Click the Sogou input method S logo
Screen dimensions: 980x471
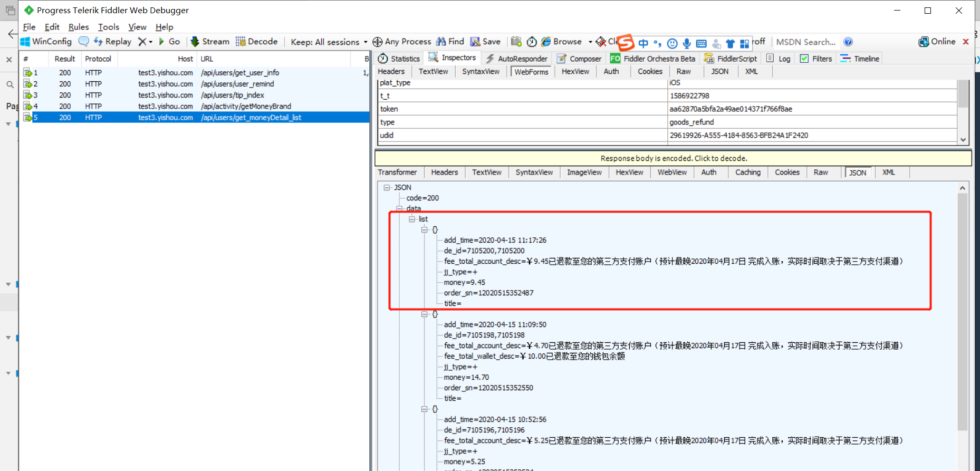[626, 42]
